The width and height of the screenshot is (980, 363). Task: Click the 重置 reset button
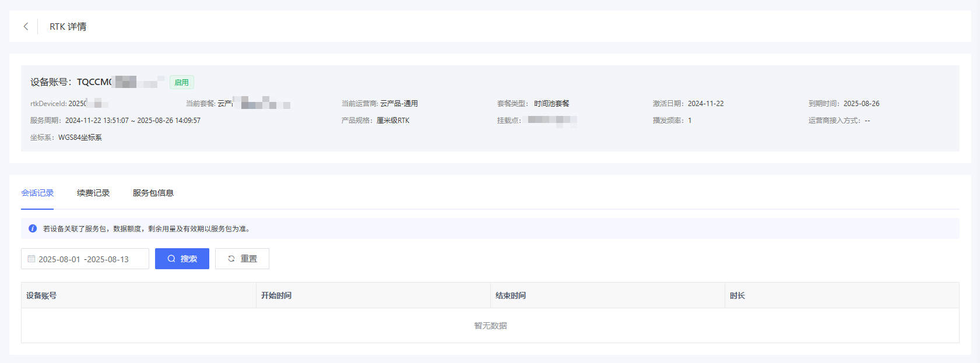[242, 259]
